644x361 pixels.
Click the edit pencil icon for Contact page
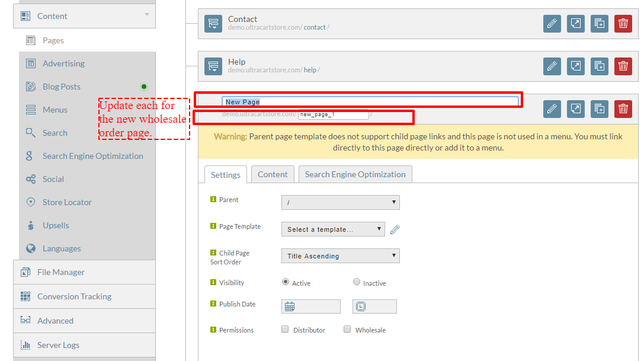[552, 24]
